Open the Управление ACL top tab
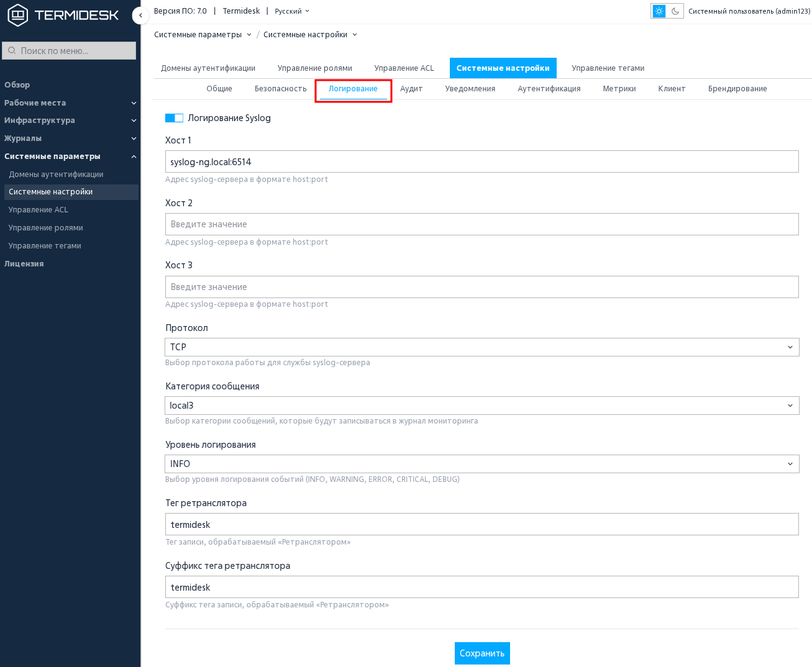The image size is (812, 667). click(x=404, y=68)
